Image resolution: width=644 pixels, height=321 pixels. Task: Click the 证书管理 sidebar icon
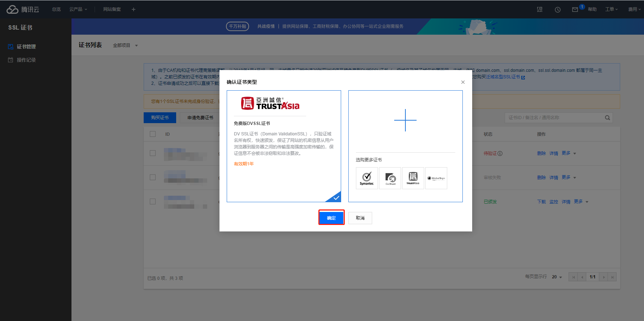point(10,47)
